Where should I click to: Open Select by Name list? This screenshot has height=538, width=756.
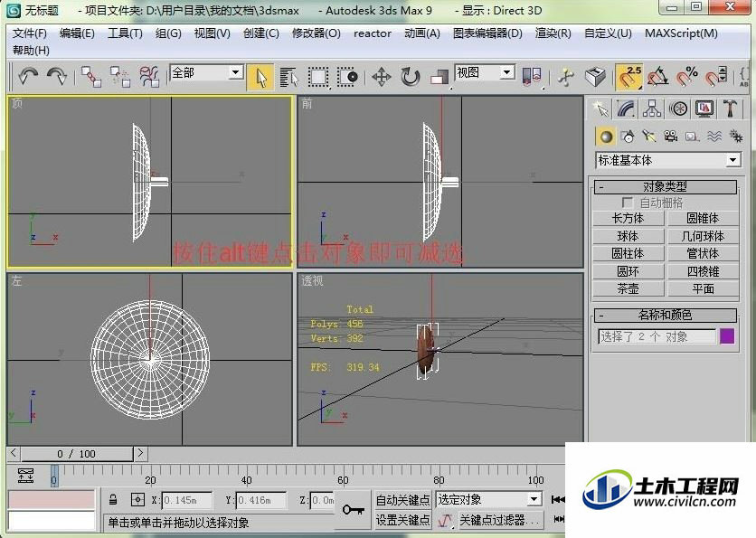tap(288, 77)
